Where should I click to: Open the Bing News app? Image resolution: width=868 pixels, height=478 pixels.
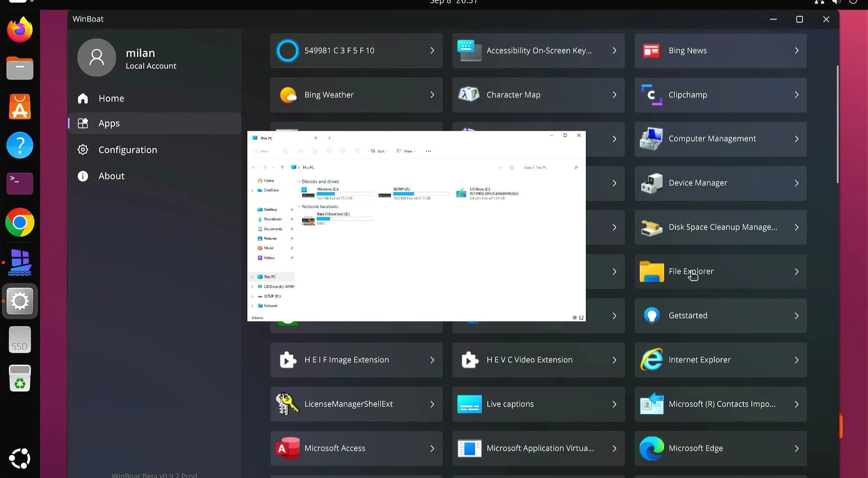tap(720, 50)
